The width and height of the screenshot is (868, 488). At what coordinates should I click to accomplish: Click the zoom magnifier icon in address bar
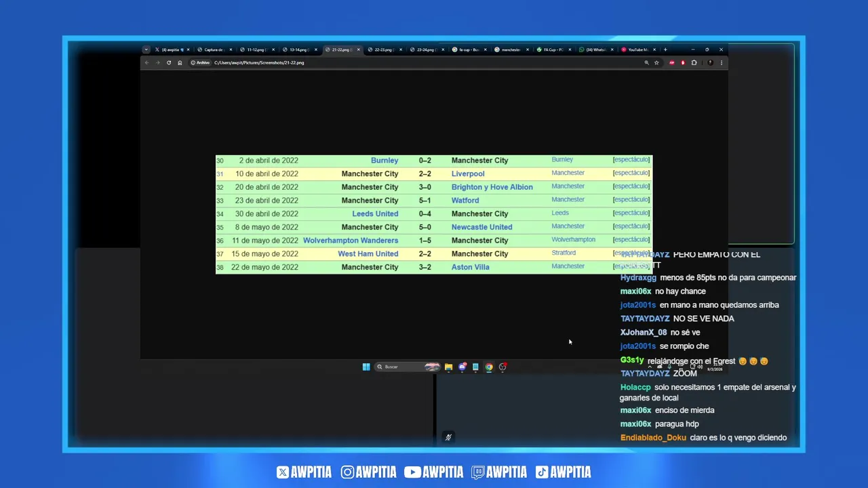pos(646,62)
